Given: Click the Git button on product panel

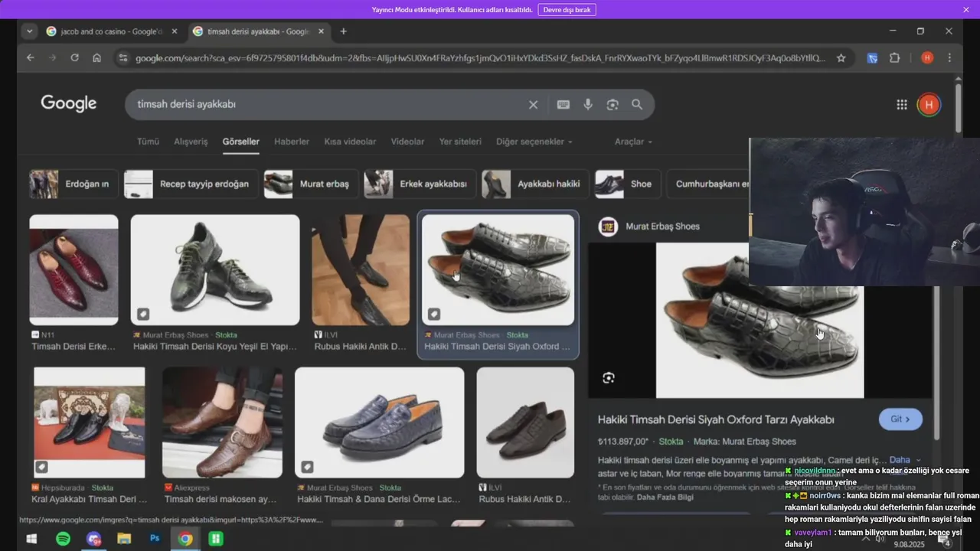Looking at the screenshot, I should point(900,419).
